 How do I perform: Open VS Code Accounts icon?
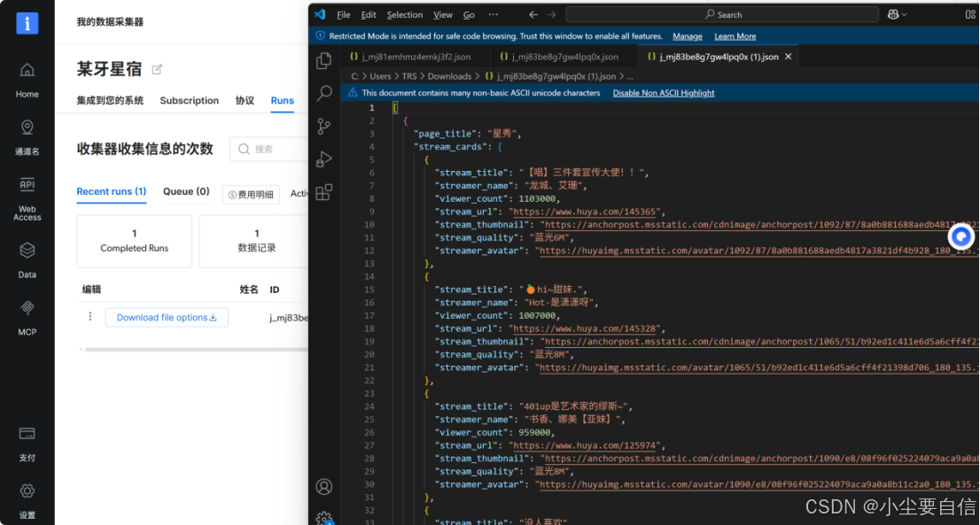[x=323, y=487]
